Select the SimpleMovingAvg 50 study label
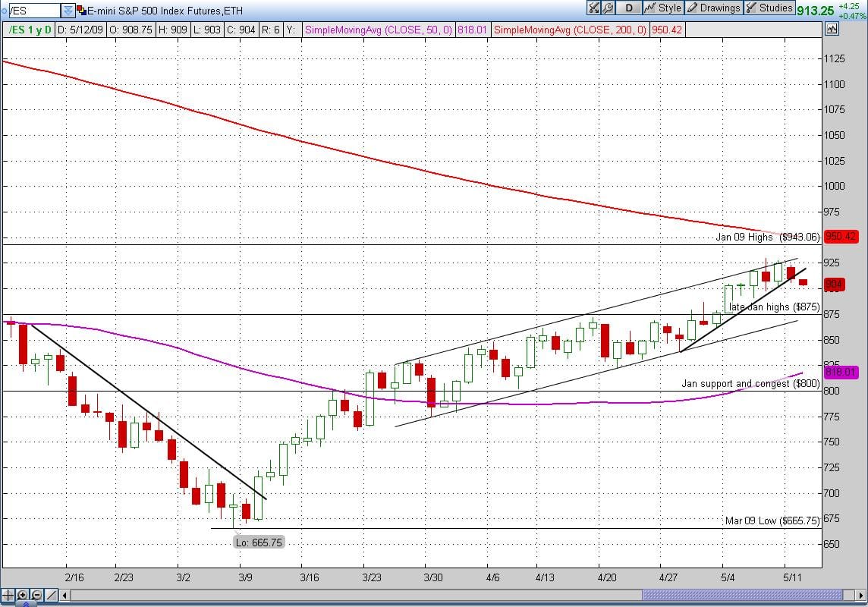The width and height of the screenshot is (868, 607). tap(377, 30)
